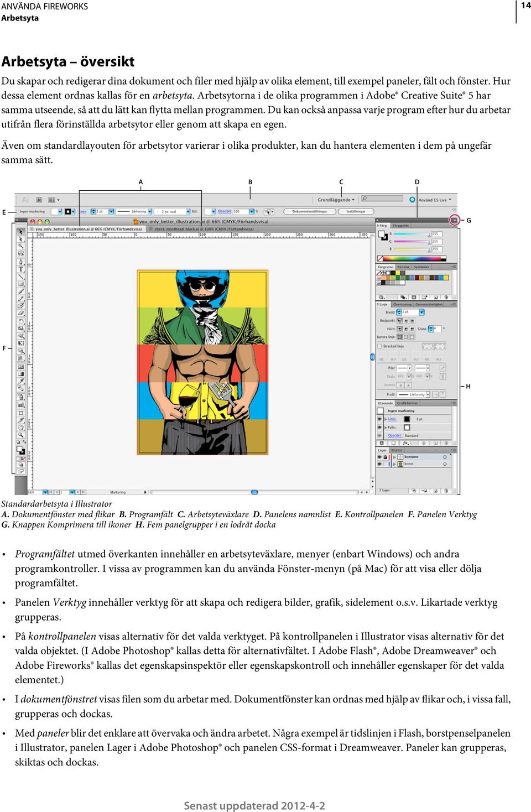Image resolution: width=531 pixels, height=812 pixels.
Task: Click trash icon in Färgrutor panel
Action: 446,297
